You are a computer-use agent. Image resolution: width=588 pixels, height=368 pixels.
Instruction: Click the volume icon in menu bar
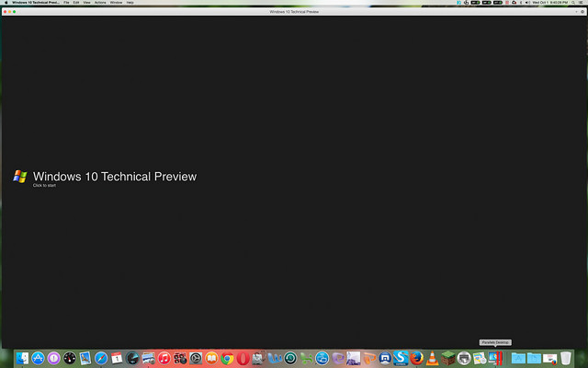click(x=527, y=2)
